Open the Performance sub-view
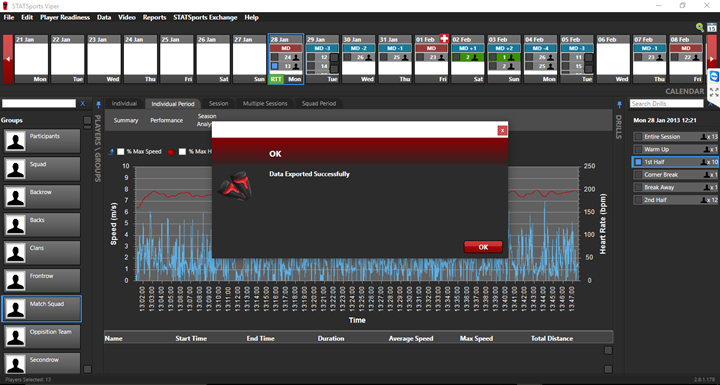 tap(166, 120)
